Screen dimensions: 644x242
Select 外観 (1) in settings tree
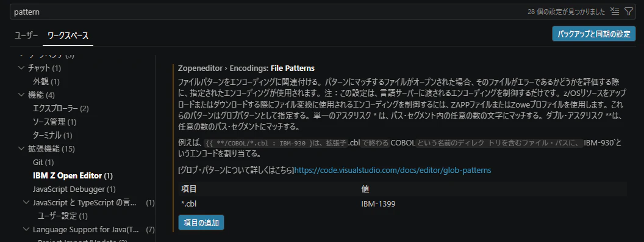pyautogui.click(x=46, y=81)
